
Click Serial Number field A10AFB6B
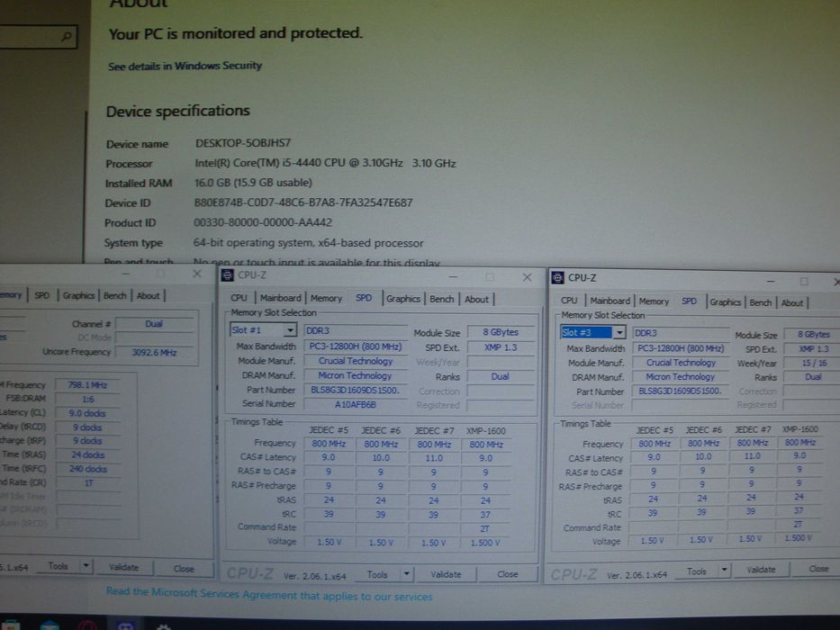(356, 404)
